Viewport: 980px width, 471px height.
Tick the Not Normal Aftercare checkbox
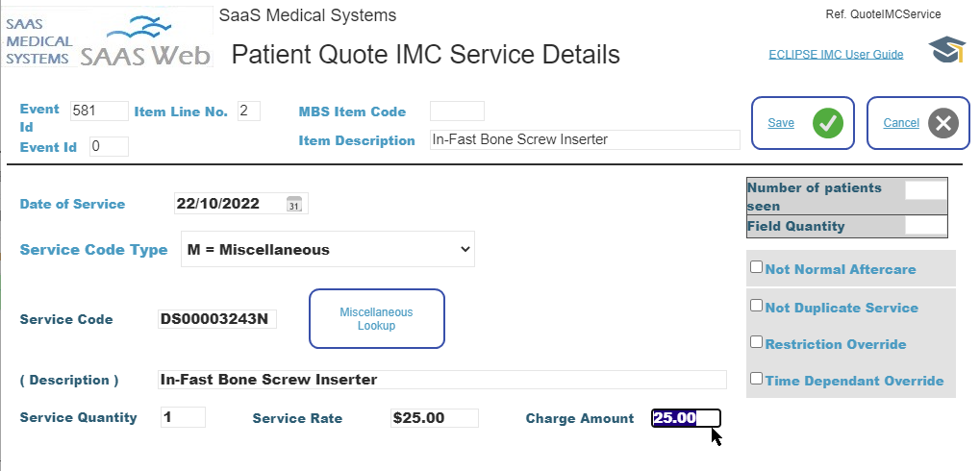pyautogui.click(x=756, y=267)
